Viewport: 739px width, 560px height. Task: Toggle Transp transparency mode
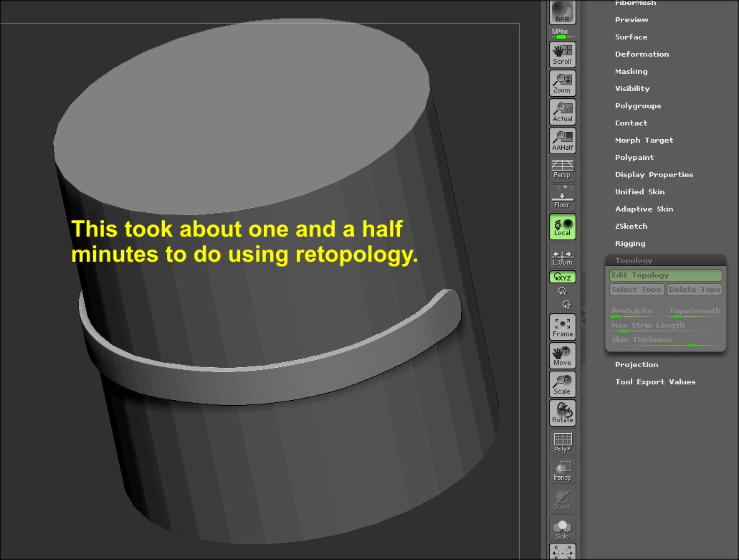(x=562, y=471)
